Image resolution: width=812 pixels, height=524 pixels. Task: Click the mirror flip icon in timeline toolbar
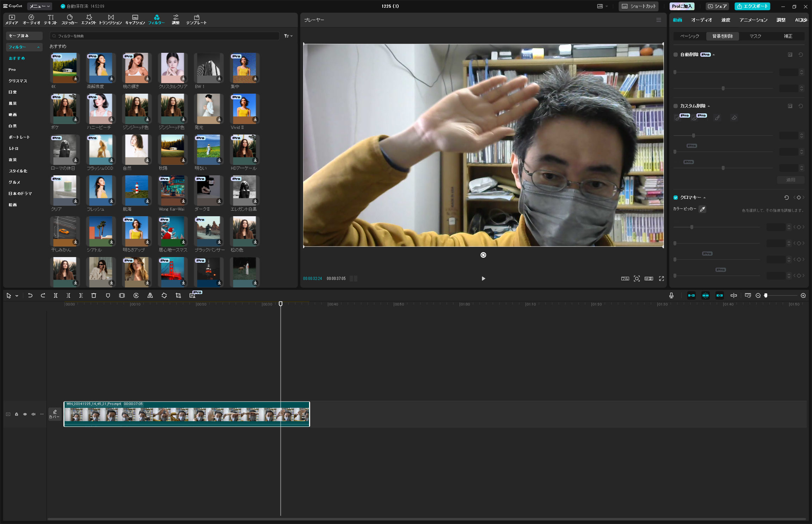[x=150, y=295]
